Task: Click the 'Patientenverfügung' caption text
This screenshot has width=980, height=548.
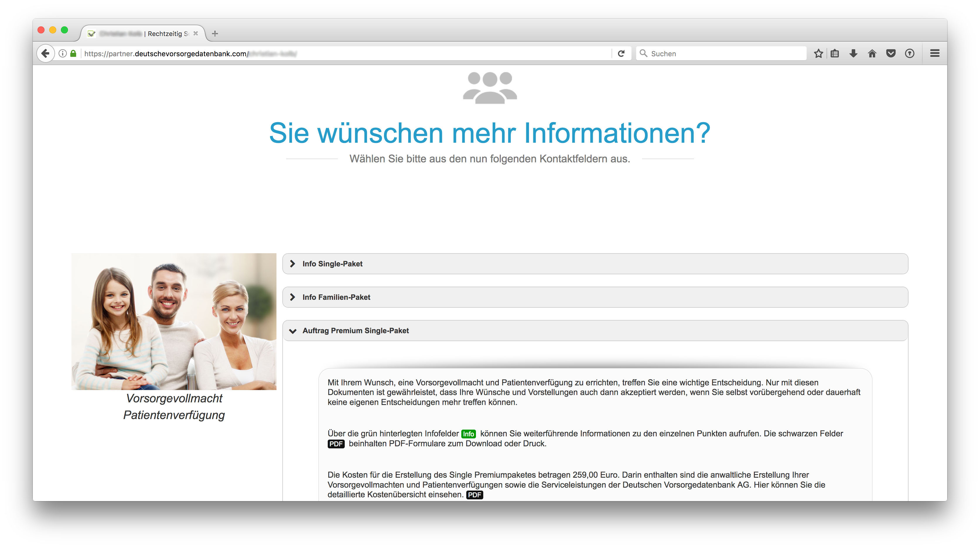Action: point(174,415)
